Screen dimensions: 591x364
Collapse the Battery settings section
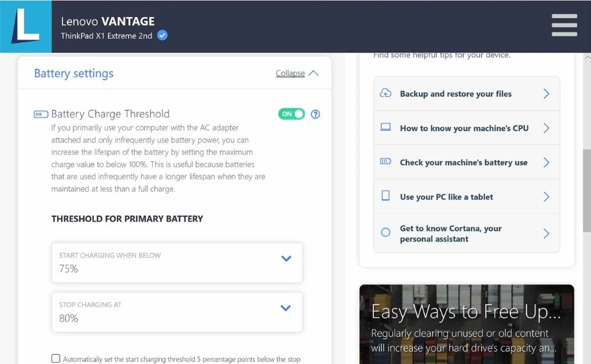pyautogui.click(x=297, y=73)
